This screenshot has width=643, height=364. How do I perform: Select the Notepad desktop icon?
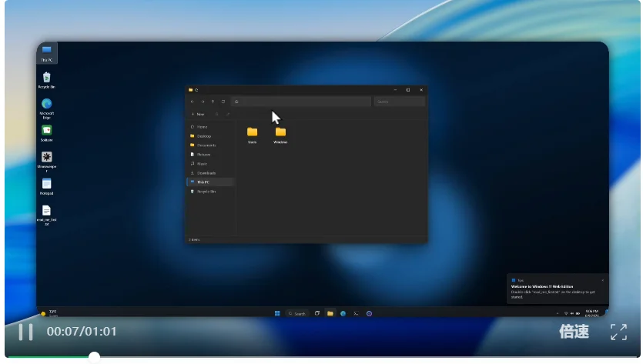(x=46, y=187)
